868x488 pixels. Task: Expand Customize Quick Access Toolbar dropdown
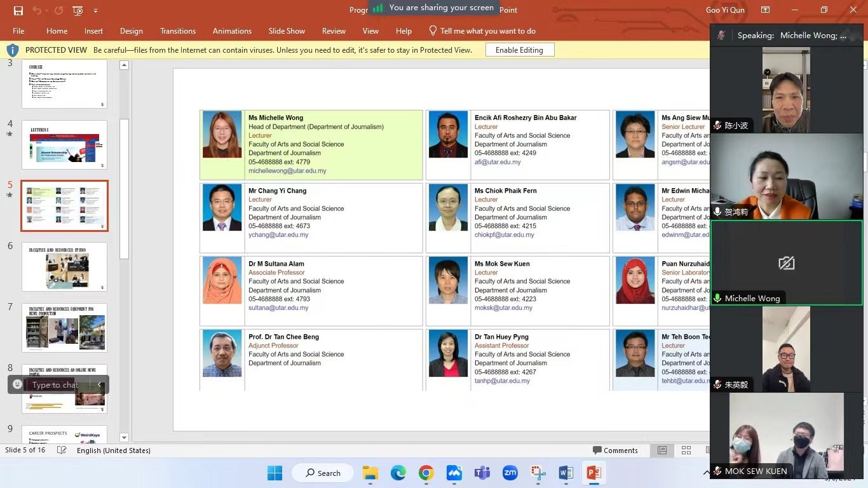tap(96, 11)
